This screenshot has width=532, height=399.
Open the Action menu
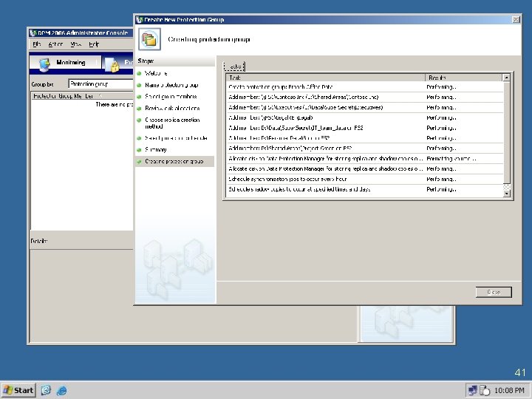tap(55, 44)
